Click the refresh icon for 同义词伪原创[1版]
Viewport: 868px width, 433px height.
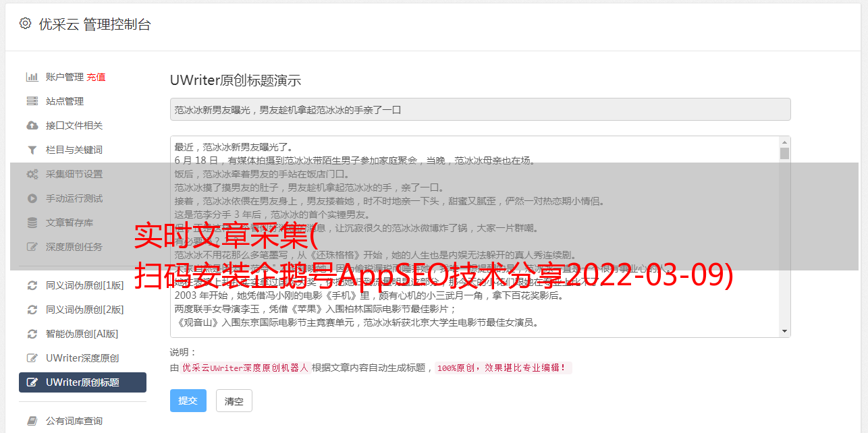coord(32,285)
